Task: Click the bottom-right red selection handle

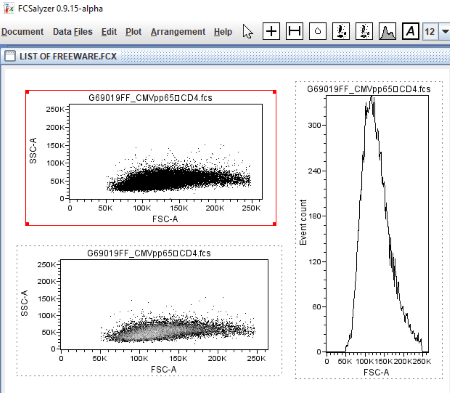Action: (274, 224)
